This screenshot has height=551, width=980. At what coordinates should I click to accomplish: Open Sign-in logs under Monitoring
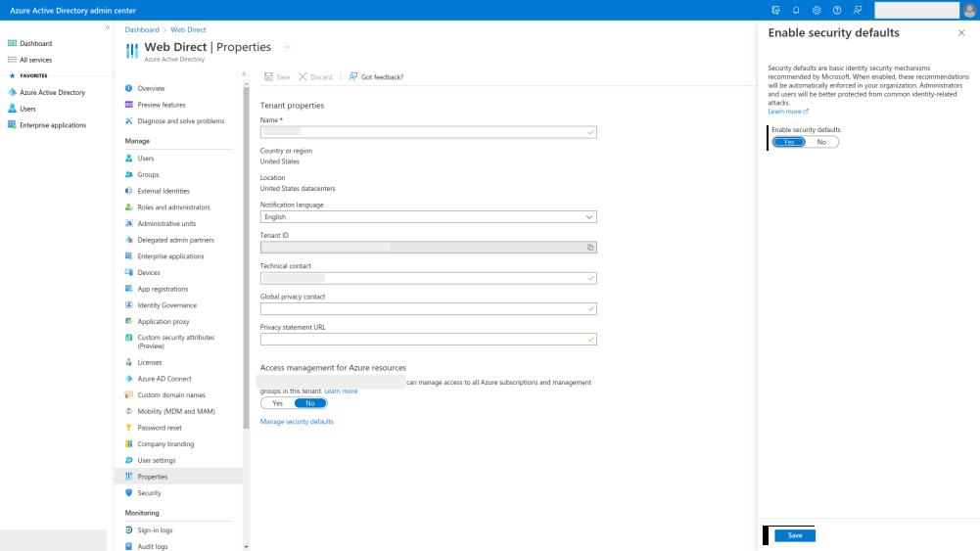(157, 530)
